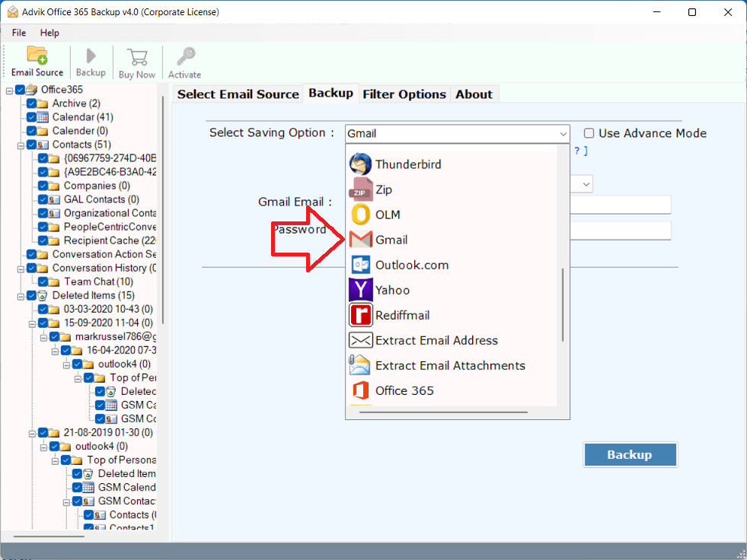Choose the Zip file icon option
Viewport: 747px width, 560px height.
pos(360,189)
